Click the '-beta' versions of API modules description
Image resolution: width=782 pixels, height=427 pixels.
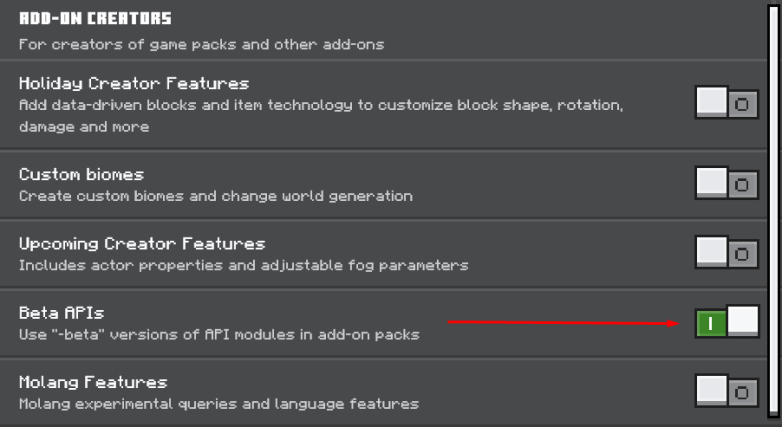click(x=218, y=334)
